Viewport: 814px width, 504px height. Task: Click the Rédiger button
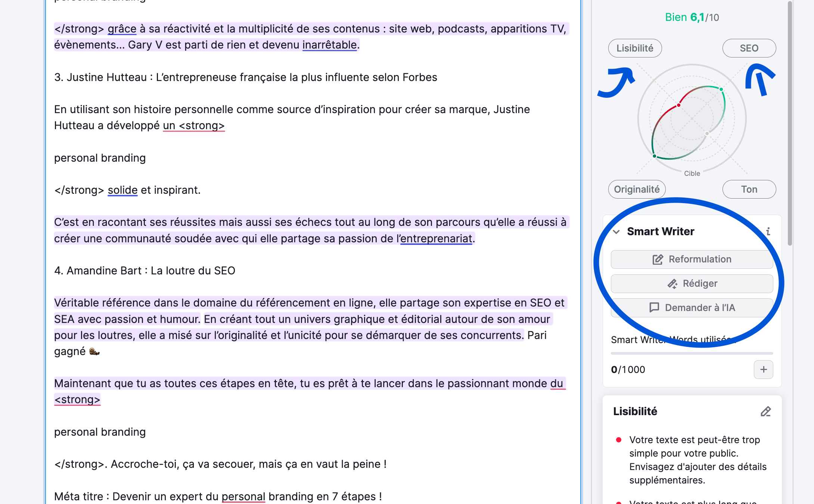pos(692,283)
